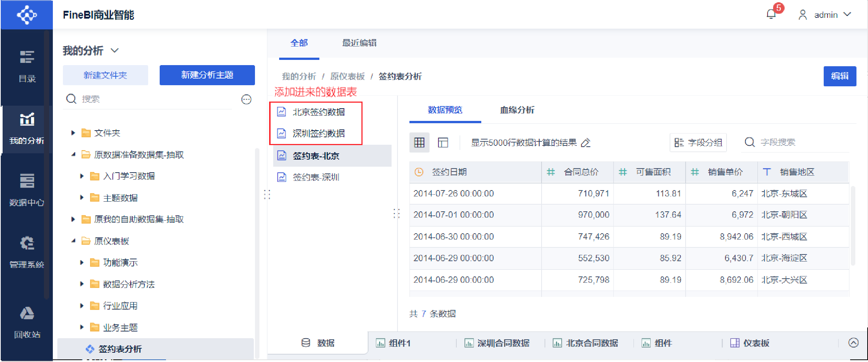Edit the 显示5000行数据 pencil icon
The height and width of the screenshot is (362, 868).
point(585,143)
